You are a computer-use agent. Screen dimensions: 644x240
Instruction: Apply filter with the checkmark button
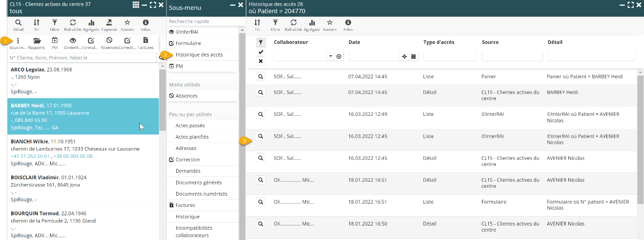(261, 52)
